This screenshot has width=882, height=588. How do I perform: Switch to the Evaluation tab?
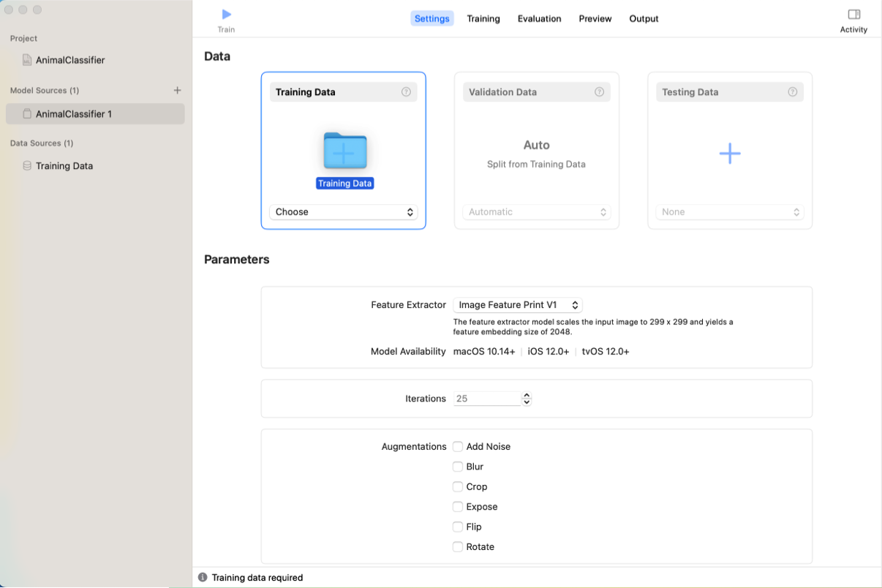(539, 19)
